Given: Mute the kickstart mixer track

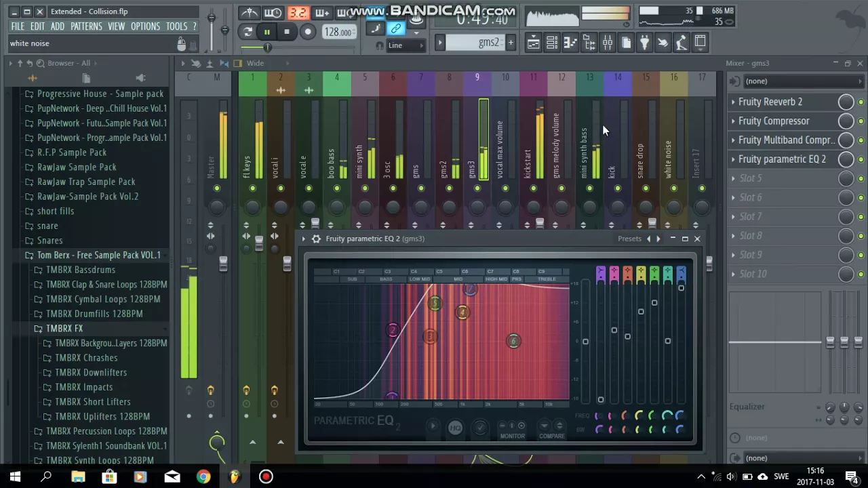Looking at the screenshot, I should click(533, 188).
